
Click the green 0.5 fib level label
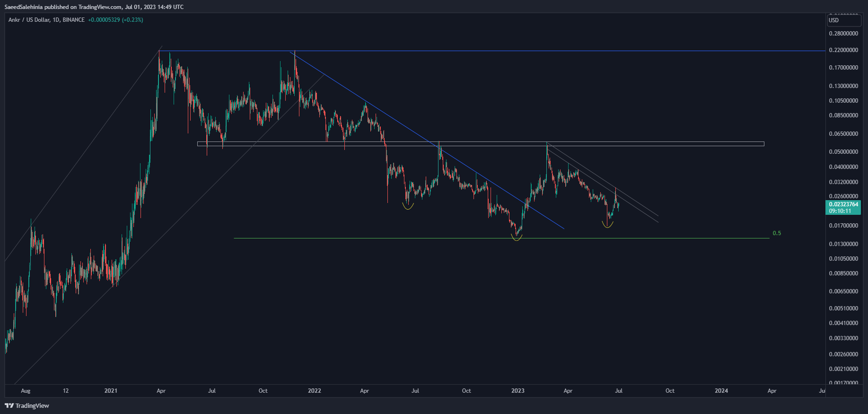(777, 233)
